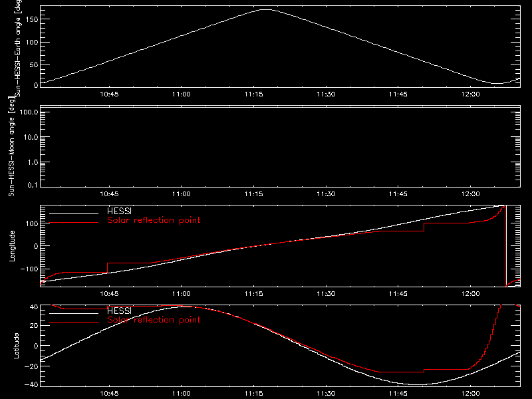This screenshot has width=532, height=399.
Task: Click 11:00 label under Longitude plot
Action: point(181,293)
